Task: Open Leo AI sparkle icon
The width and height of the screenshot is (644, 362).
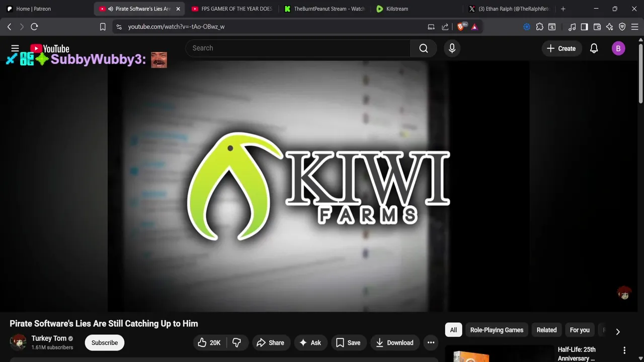Action: pyautogui.click(x=609, y=27)
